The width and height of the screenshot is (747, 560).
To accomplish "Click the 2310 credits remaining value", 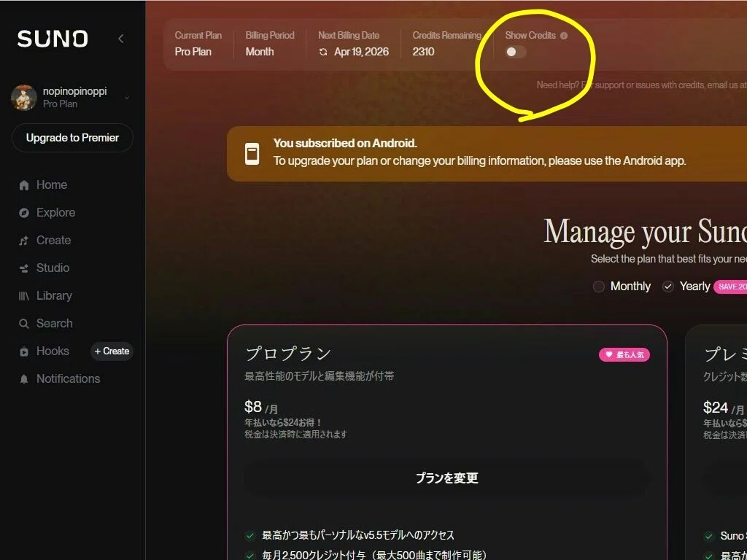I will (423, 52).
